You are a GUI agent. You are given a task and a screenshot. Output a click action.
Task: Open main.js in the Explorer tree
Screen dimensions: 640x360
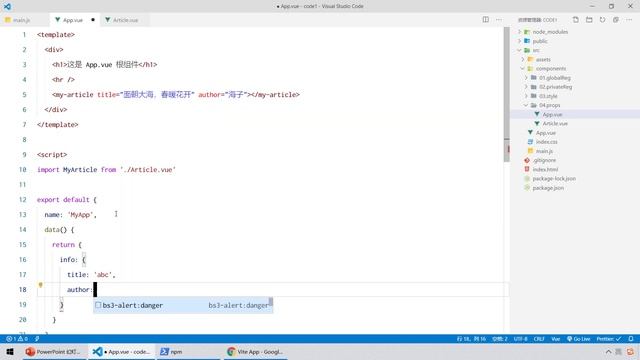pos(544,151)
